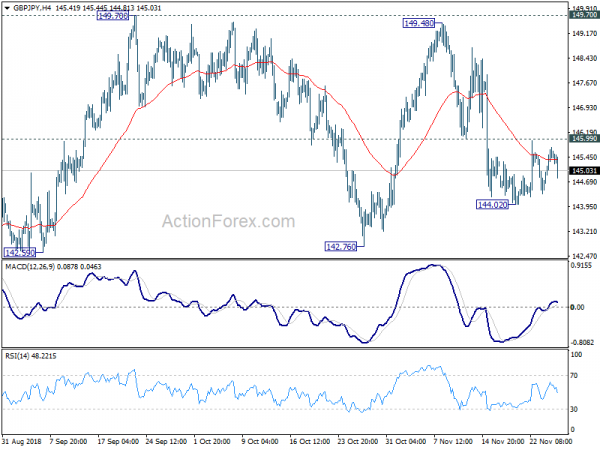This screenshot has width=600, height=450.
Task: Select the 145.990 level axis marker
Action: [584, 139]
